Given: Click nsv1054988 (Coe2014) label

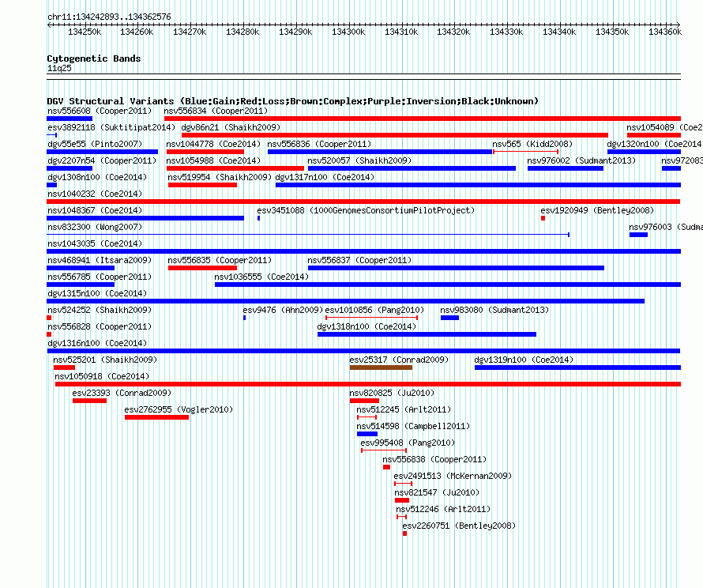Looking at the screenshot, I should pos(213,160).
